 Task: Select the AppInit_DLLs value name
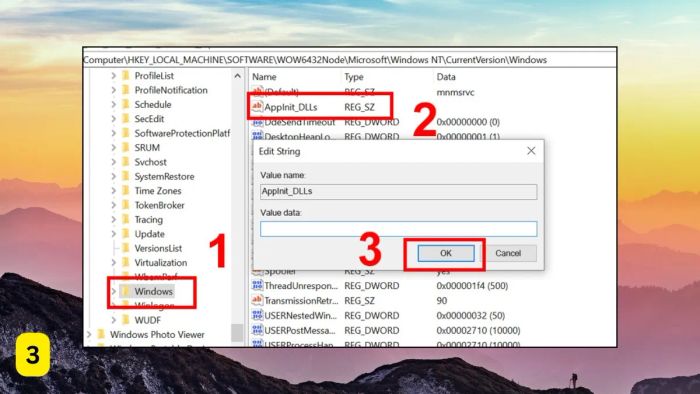tap(291, 107)
